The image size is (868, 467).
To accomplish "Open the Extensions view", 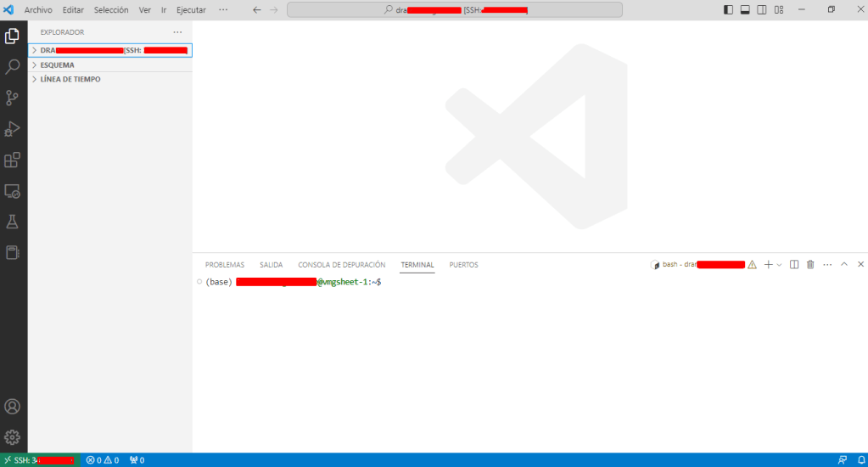I will point(13,160).
